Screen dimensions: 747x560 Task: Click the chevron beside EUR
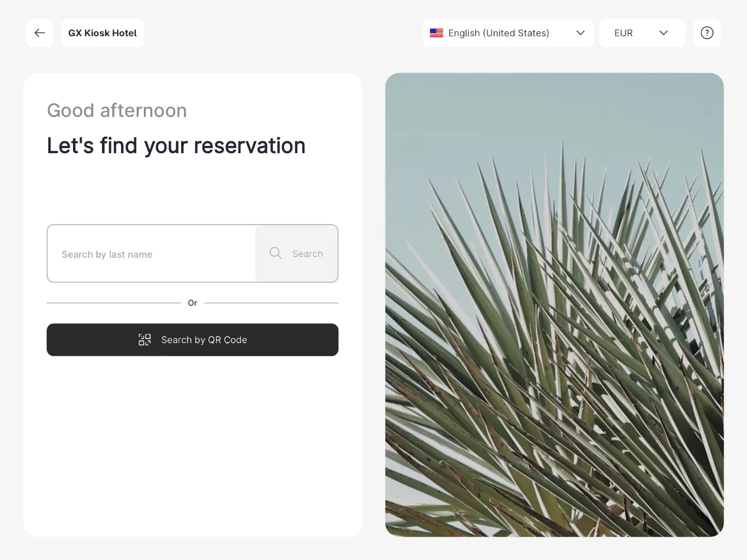point(663,33)
